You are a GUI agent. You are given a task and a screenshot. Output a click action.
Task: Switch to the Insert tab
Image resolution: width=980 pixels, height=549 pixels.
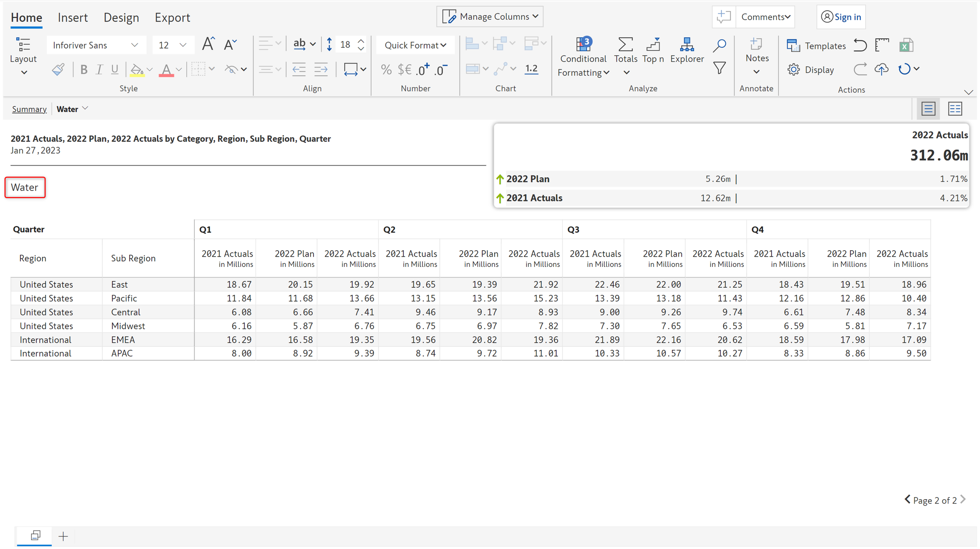click(73, 17)
